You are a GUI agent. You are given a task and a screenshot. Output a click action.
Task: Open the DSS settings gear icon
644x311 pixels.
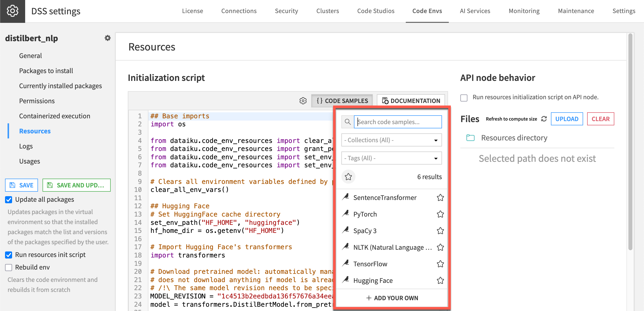pos(12,11)
